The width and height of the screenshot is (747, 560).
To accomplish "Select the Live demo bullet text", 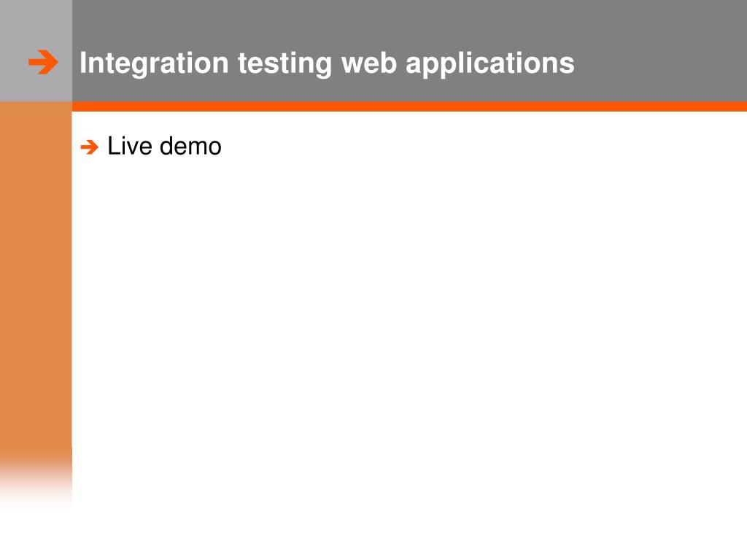I will (x=164, y=146).
